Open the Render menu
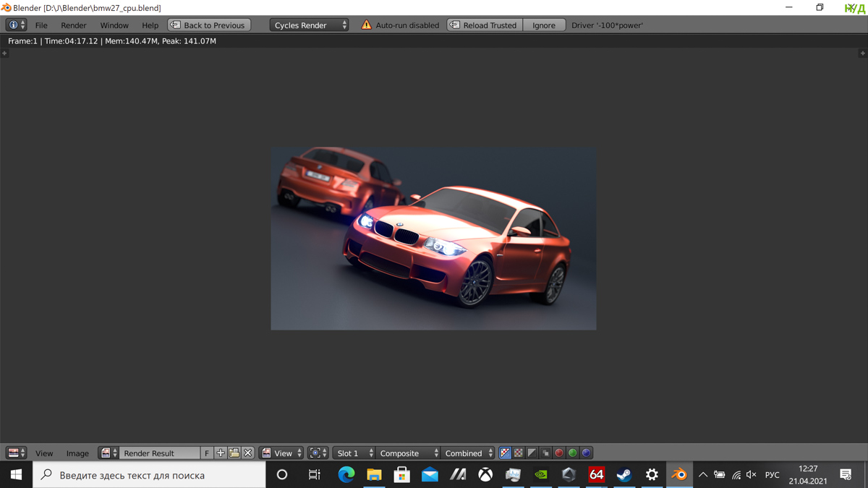 73,25
